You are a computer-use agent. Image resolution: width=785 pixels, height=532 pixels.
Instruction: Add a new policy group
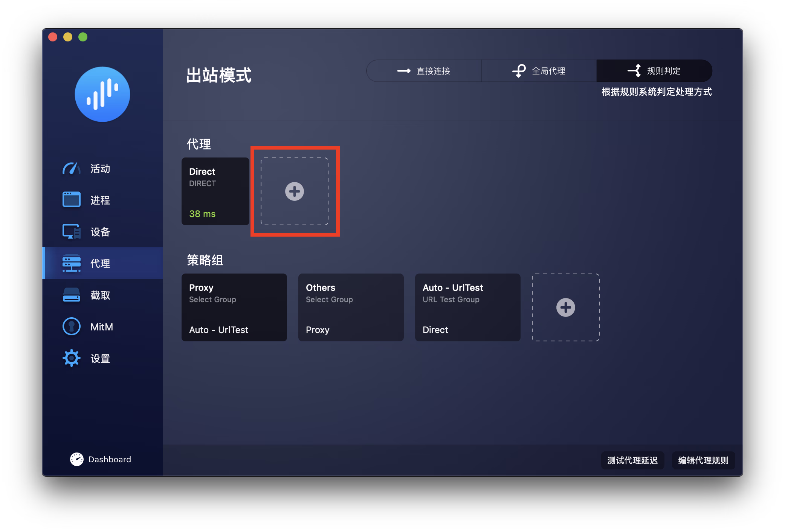click(x=566, y=307)
